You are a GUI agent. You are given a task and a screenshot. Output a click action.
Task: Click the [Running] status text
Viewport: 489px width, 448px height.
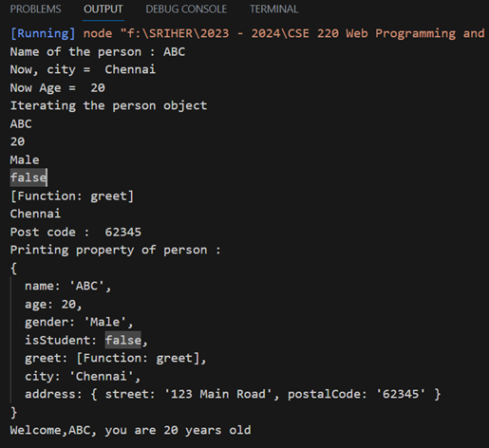click(x=43, y=33)
